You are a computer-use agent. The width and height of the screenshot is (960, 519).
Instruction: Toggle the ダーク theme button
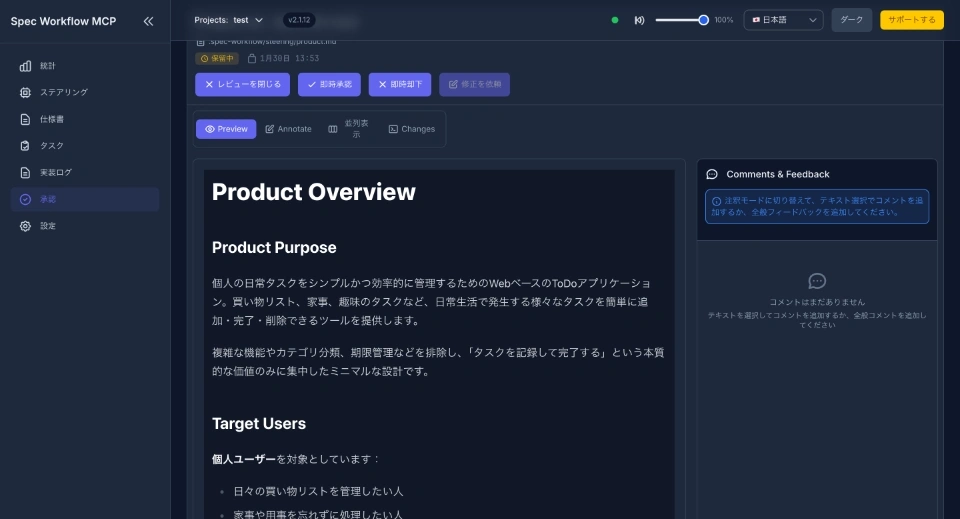pyautogui.click(x=851, y=20)
